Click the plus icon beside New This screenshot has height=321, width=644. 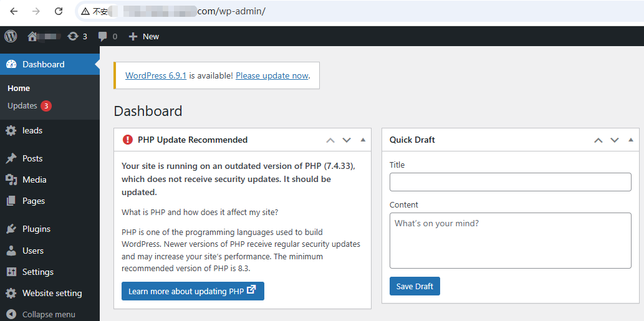coord(133,37)
